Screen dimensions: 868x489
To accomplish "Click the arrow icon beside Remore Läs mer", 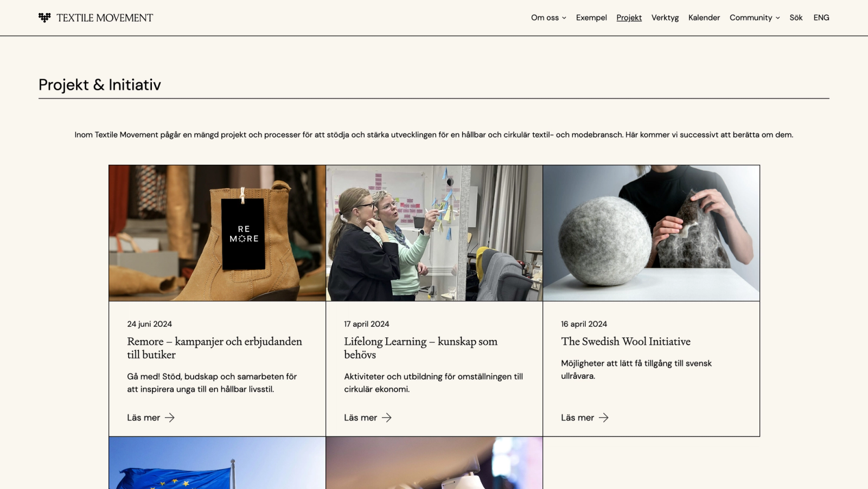I will [x=170, y=417].
